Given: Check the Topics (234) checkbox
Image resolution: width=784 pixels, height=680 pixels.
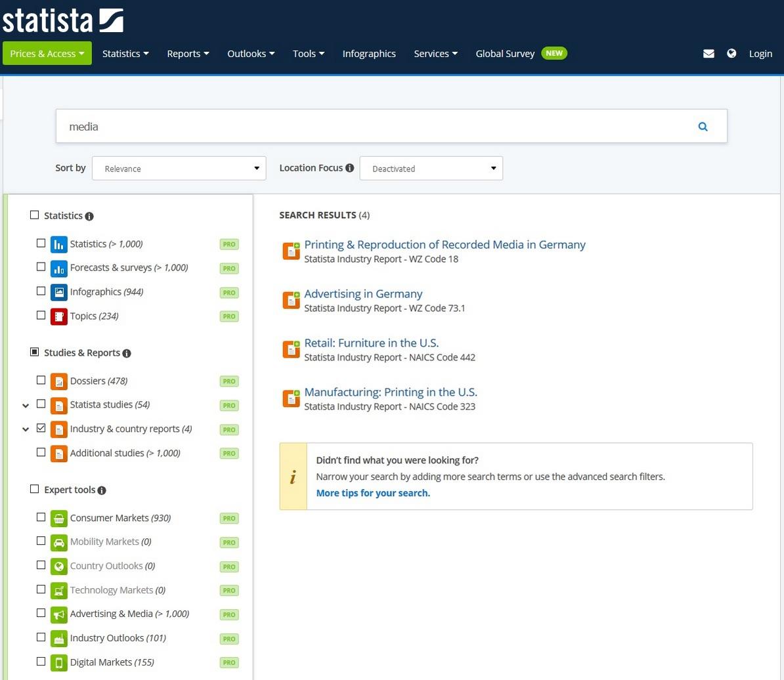Looking at the screenshot, I should click(41, 315).
